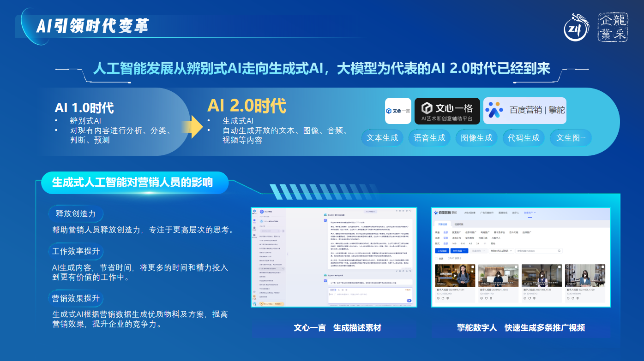Click the 营销效果提升 label
The image size is (644, 361).
76,299
